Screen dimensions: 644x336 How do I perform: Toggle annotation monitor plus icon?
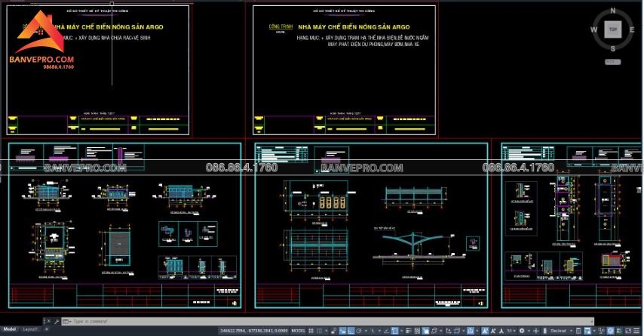[536, 331]
